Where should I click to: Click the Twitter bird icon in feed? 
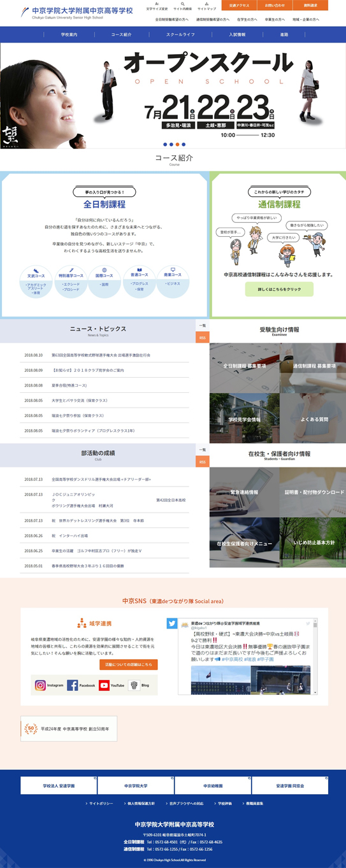coord(172,623)
